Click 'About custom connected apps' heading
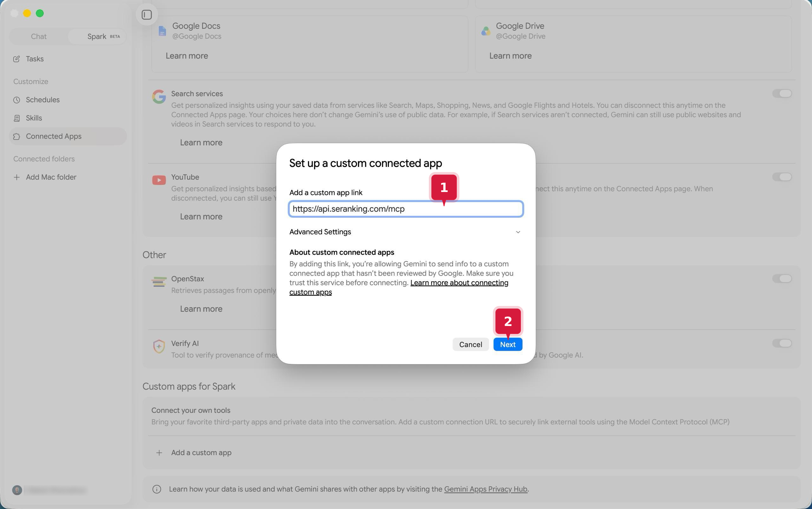Image resolution: width=812 pixels, height=509 pixels. (x=342, y=253)
